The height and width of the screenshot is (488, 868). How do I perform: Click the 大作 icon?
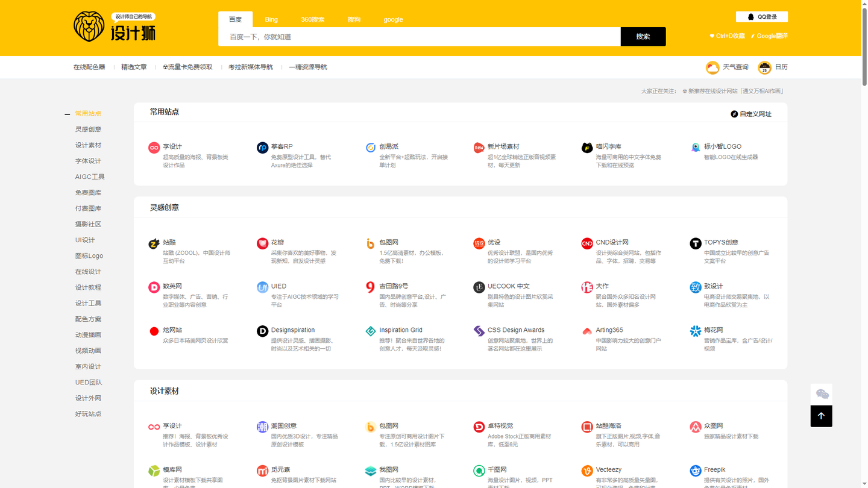coord(587,287)
